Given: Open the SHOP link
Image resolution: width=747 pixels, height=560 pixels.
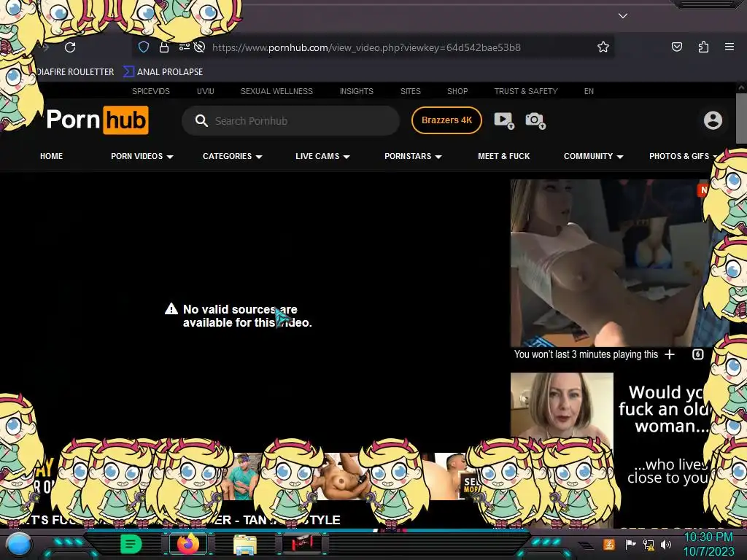Looking at the screenshot, I should click(x=457, y=91).
